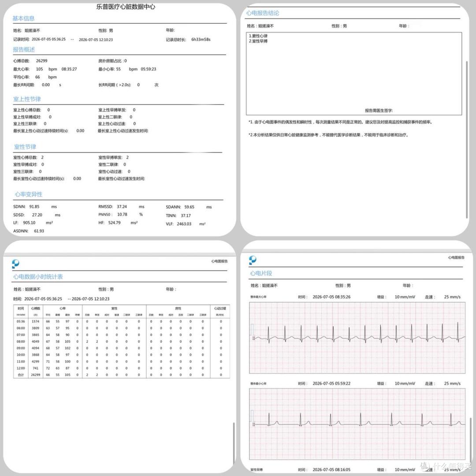Select the minimum heart rate ECG strip
This screenshot has width=476, height=476.
pos(357,424)
